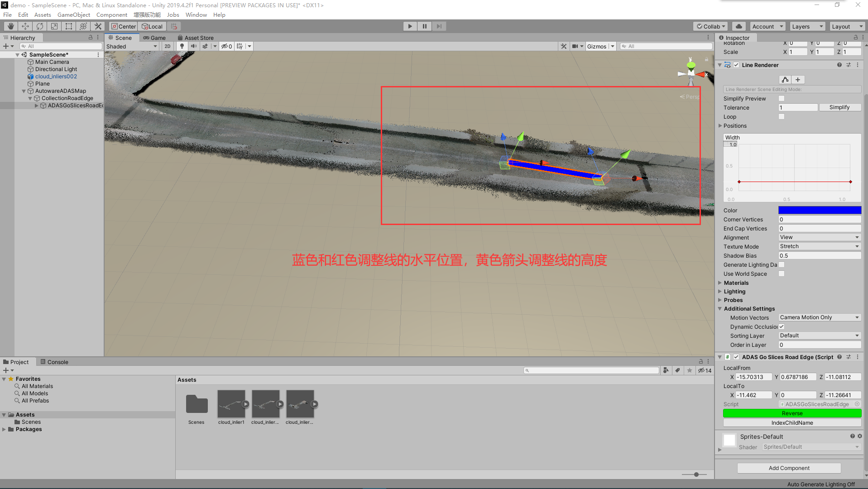Pause the game playback
The width and height of the screenshot is (868, 489).
click(424, 26)
